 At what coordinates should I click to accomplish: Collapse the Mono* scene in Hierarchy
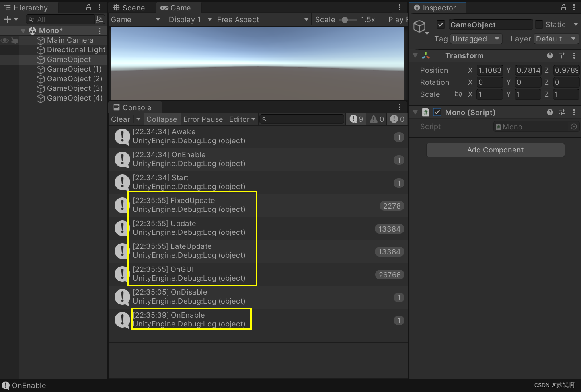[x=23, y=30]
